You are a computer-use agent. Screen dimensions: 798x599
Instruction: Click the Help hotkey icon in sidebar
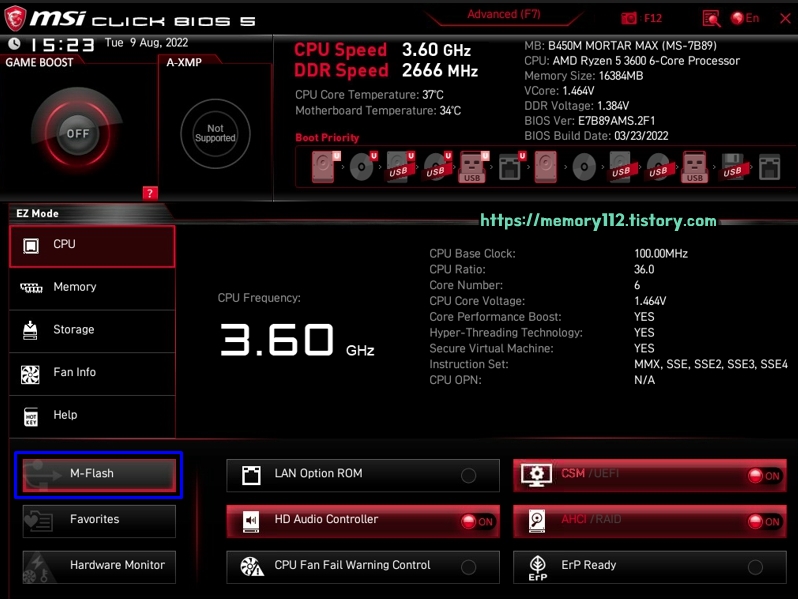pos(31,417)
